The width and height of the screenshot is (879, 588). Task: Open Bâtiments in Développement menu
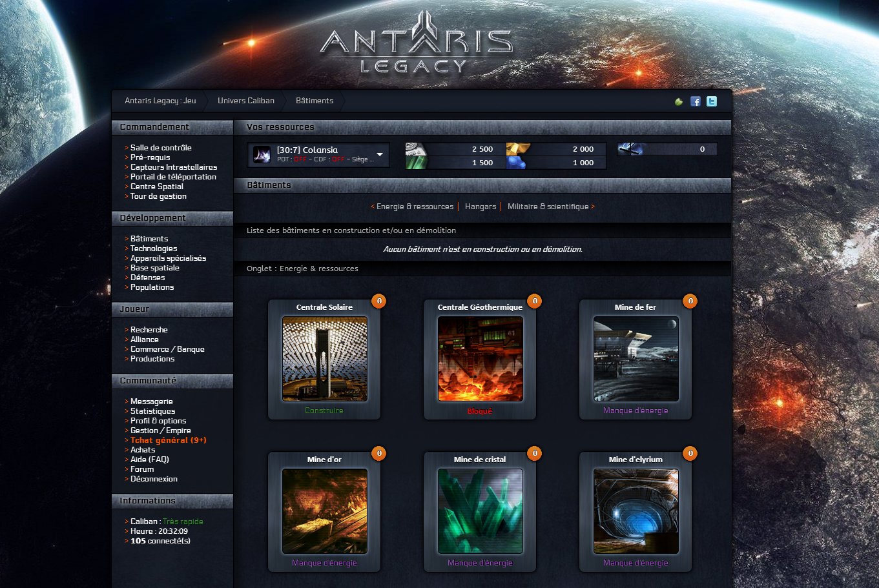pos(149,239)
